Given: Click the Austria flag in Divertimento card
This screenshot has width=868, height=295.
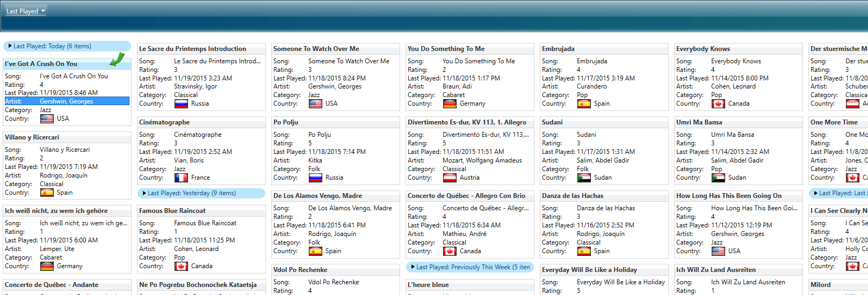Looking at the screenshot, I should point(450,178).
